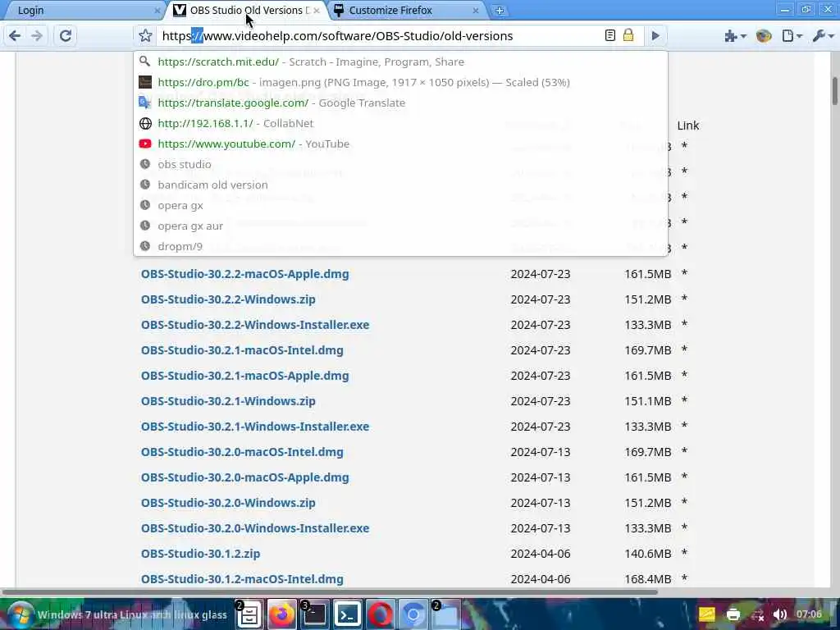Click the printer tray icon

(x=733, y=614)
